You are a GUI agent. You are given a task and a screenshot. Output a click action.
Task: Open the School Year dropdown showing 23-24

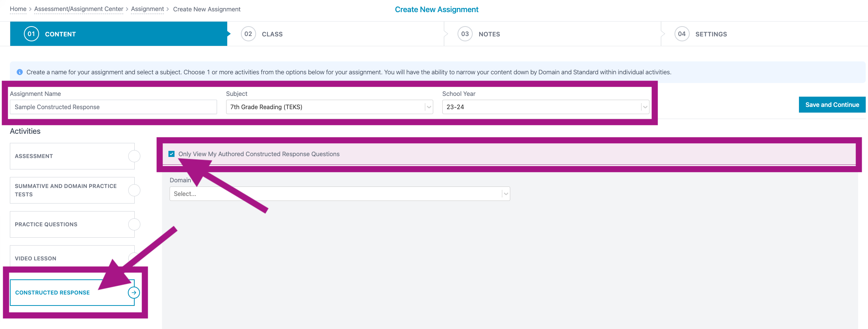tap(546, 107)
